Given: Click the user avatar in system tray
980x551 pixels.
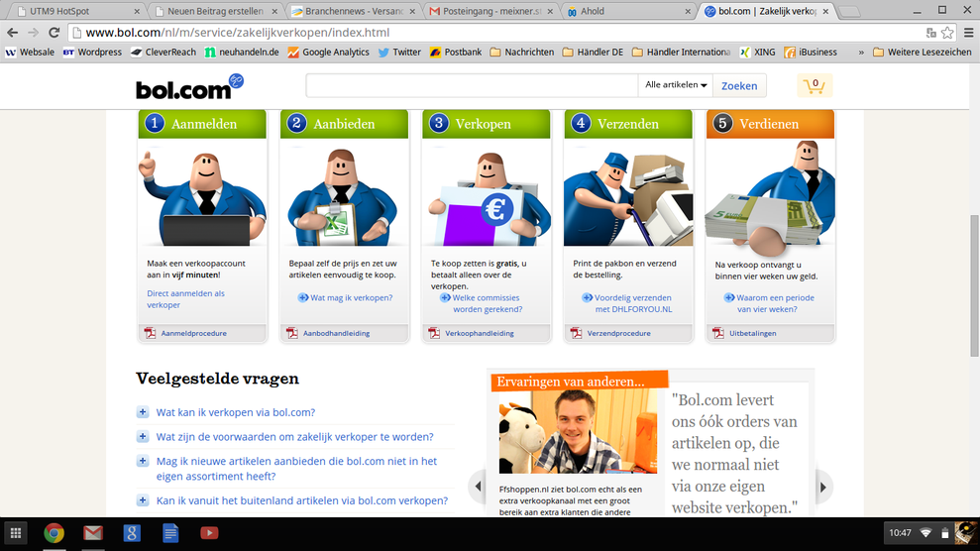Looking at the screenshot, I should coord(966,533).
